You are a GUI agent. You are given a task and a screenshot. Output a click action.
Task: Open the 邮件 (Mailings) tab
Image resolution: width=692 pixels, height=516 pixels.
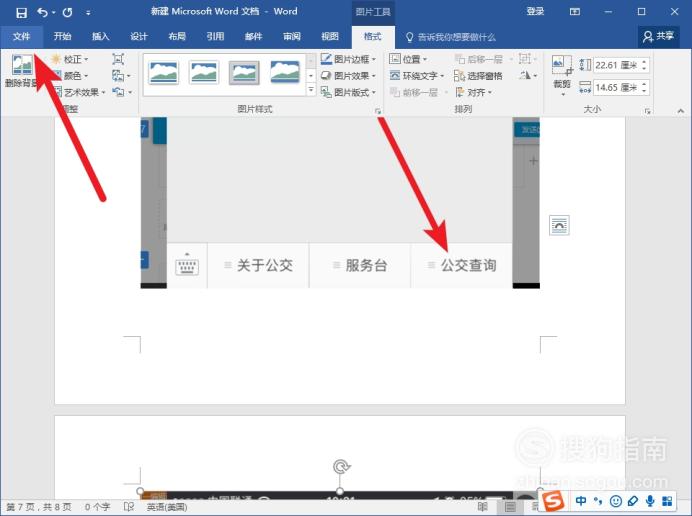click(253, 36)
